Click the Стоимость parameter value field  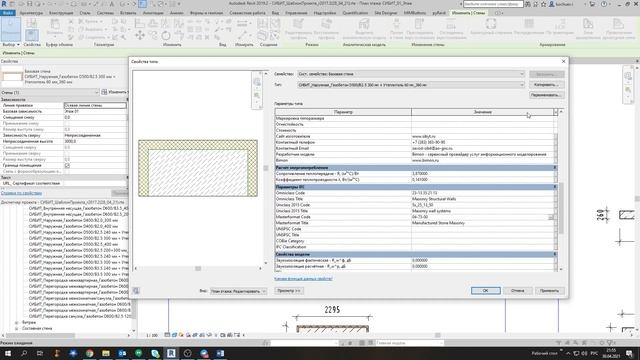pos(482,130)
